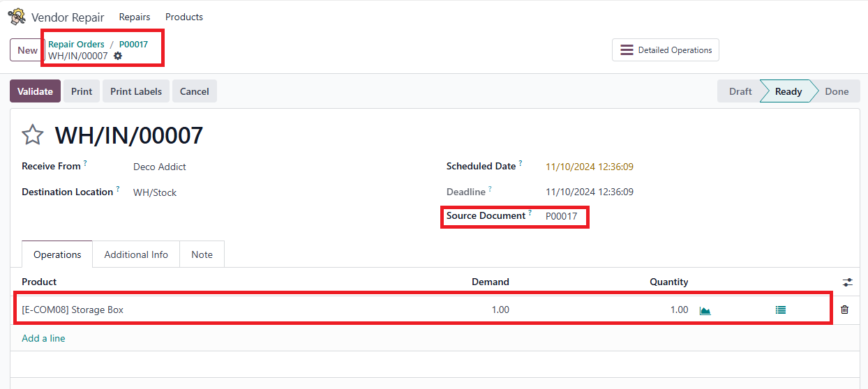868x389 pixels.
Task: Delete Storage Box line with trash icon
Action: pyautogui.click(x=844, y=310)
